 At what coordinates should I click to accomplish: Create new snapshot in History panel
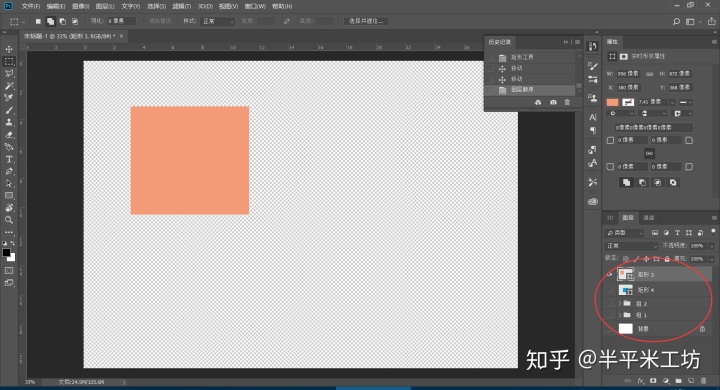click(x=553, y=102)
